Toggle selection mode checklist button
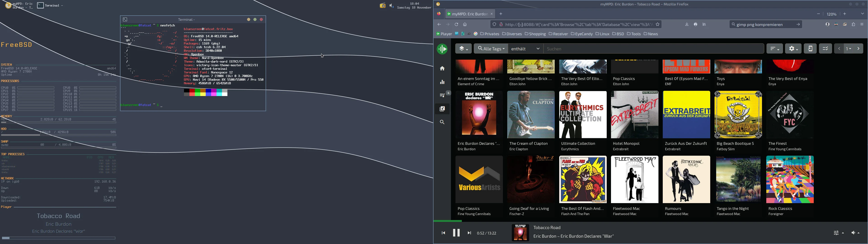 pyautogui.click(x=825, y=49)
